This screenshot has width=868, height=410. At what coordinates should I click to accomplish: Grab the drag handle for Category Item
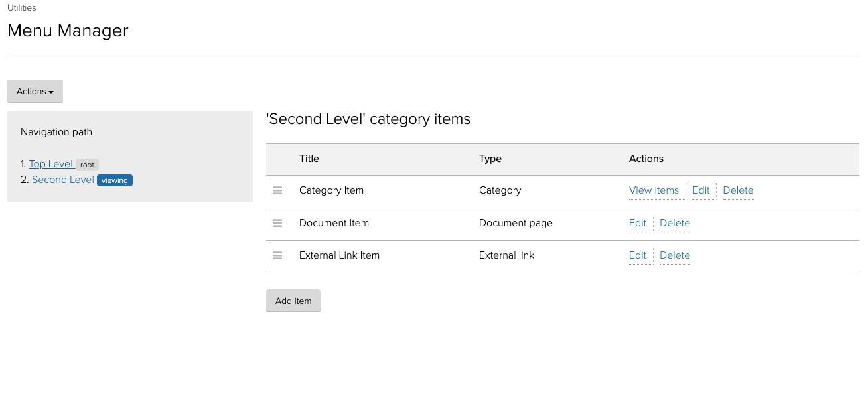277,190
